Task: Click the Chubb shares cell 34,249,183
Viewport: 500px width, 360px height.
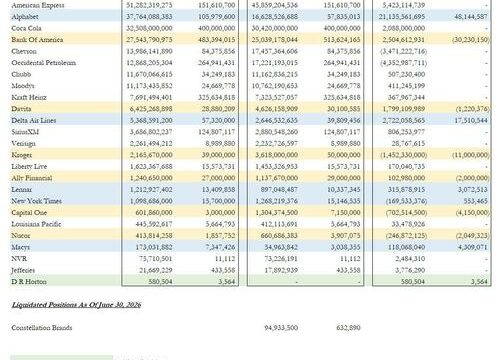Action: click(x=218, y=74)
